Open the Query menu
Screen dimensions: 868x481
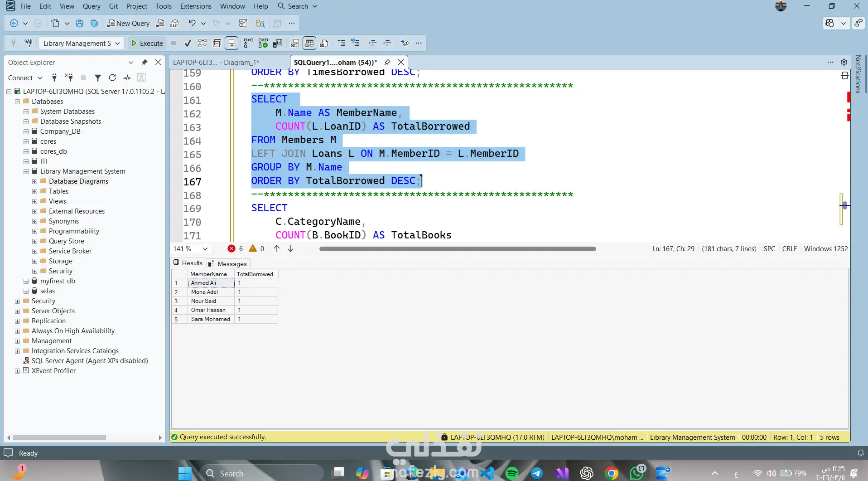click(x=92, y=6)
